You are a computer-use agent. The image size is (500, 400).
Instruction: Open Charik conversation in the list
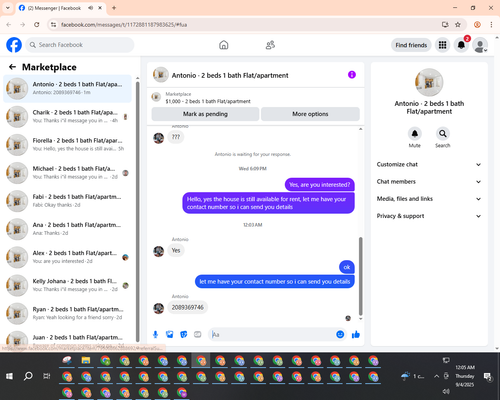pos(67,117)
